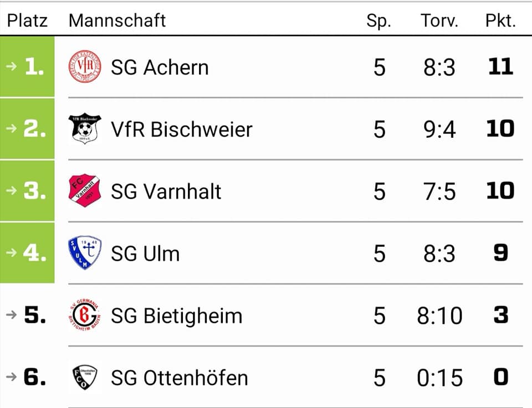This screenshot has width=532, height=408.
Task: Open the SG Achern team name
Action: tap(160, 67)
